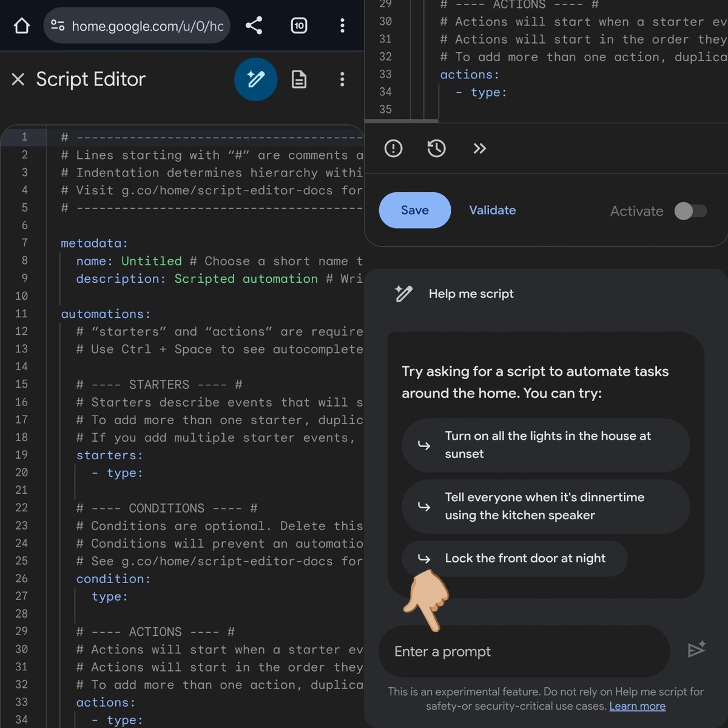728x728 pixels.
Task: Click '# ---- STARTERS ---- #' comment line
Action: click(159, 385)
